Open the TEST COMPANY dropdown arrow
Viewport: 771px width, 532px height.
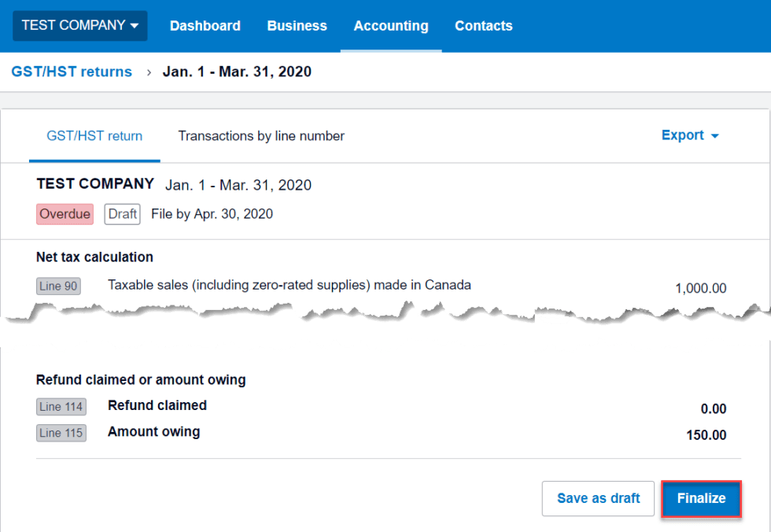135,25
